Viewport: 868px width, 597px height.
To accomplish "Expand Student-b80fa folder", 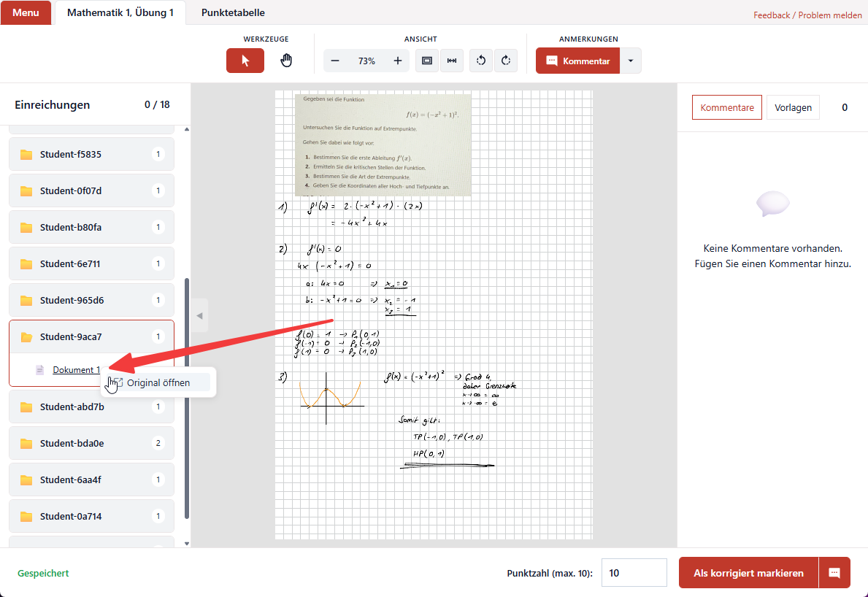I will click(x=91, y=228).
